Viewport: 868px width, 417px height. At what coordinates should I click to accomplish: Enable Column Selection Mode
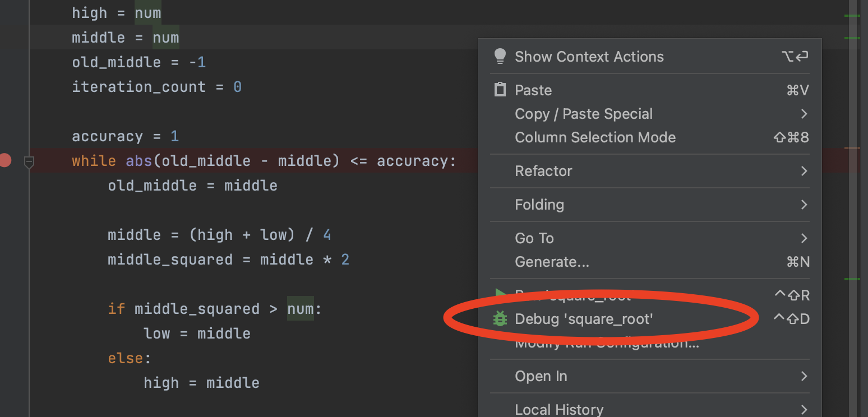(x=595, y=137)
